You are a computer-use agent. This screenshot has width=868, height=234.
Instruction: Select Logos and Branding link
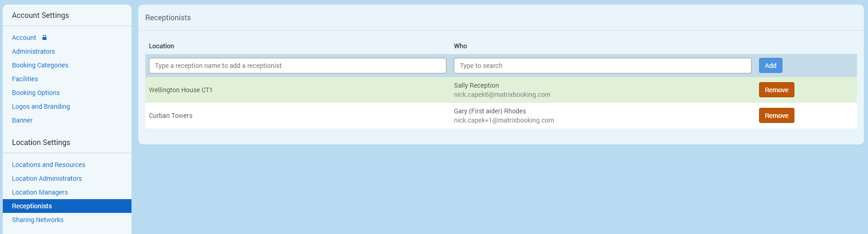pyautogui.click(x=41, y=106)
